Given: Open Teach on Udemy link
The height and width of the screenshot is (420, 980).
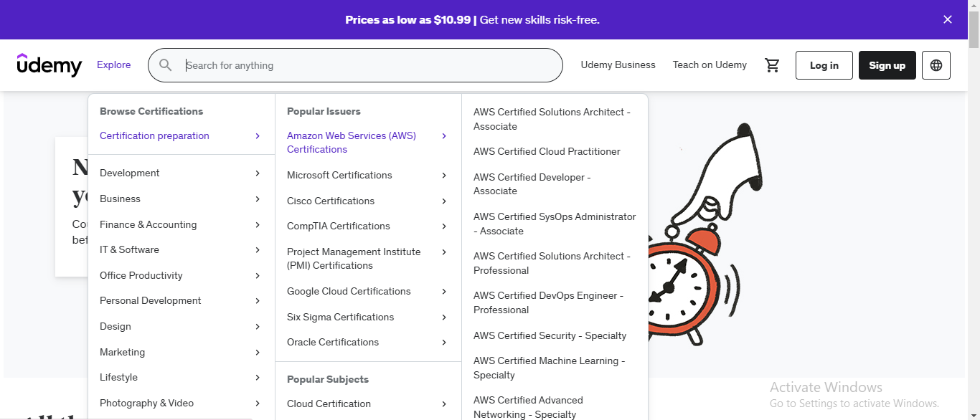Looking at the screenshot, I should point(710,65).
